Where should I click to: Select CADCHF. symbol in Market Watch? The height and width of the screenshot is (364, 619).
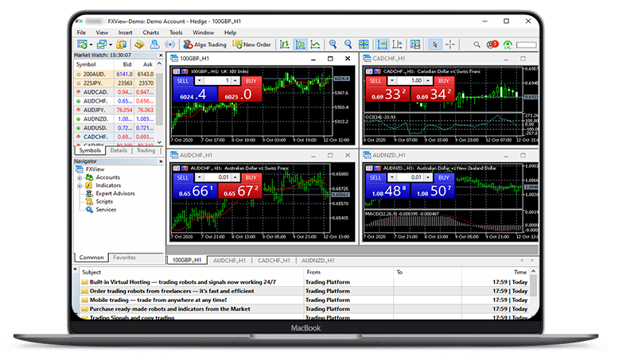pyautogui.click(x=95, y=137)
